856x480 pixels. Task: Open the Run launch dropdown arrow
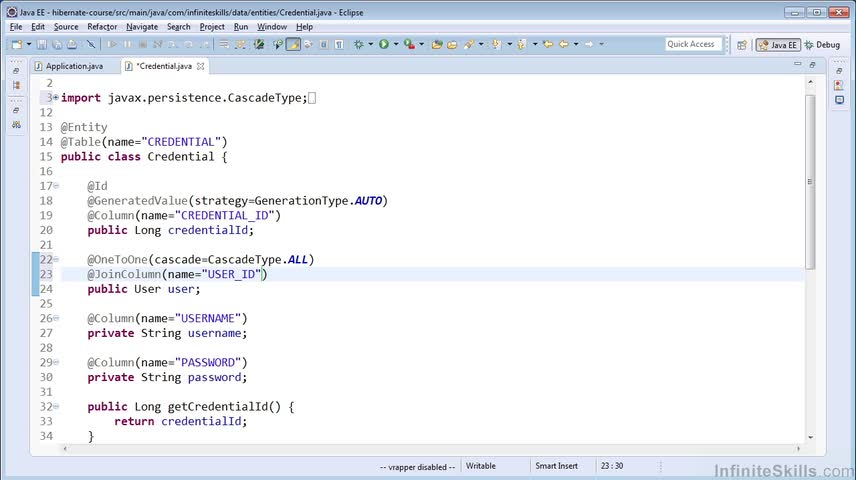tap(396, 44)
